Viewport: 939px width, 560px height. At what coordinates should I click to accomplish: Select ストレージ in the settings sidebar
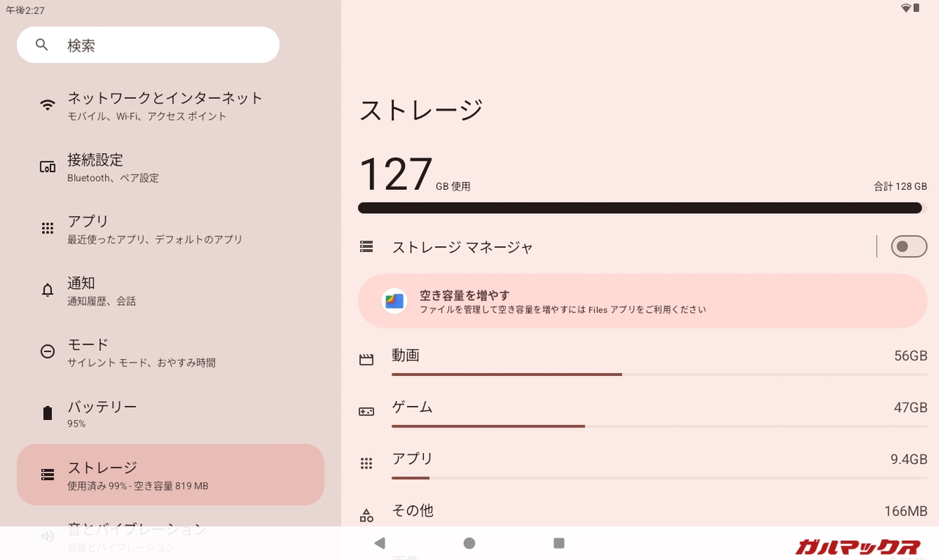170,474
